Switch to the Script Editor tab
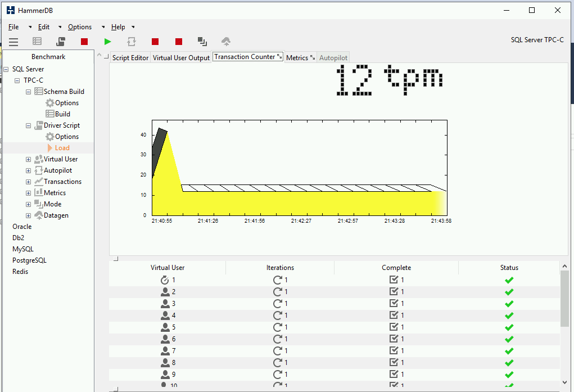 click(130, 57)
